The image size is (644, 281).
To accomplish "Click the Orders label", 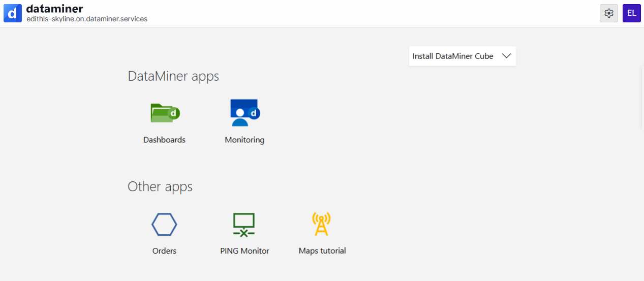I will (164, 251).
